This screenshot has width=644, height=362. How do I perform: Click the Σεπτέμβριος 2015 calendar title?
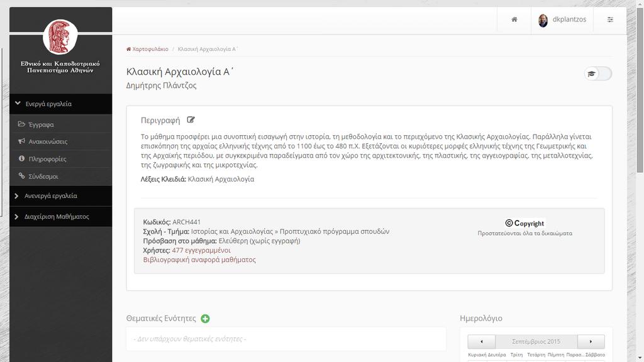pos(536,341)
